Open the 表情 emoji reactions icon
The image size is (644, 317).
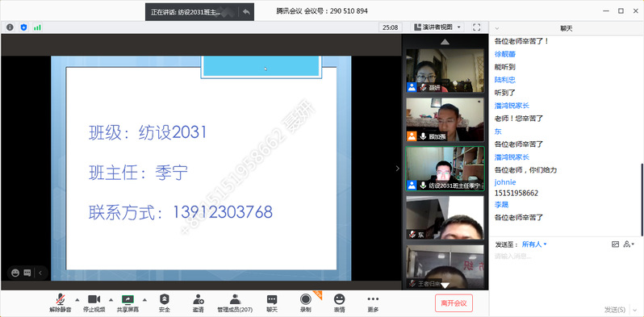339,299
